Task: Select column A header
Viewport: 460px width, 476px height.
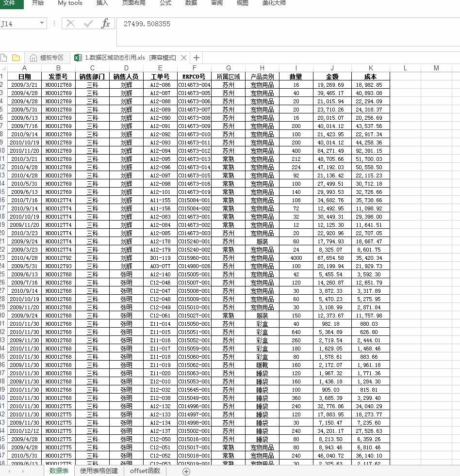Action: pyautogui.click(x=24, y=68)
